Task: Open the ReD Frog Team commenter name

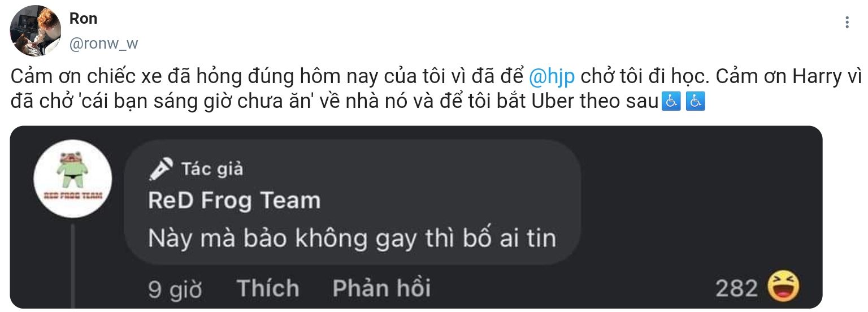Action: [235, 201]
